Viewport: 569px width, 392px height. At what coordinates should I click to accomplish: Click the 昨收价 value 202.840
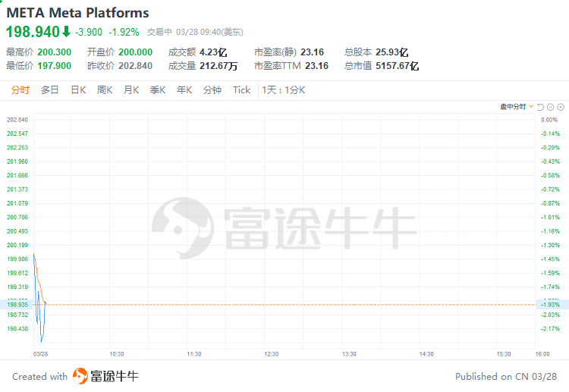[x=135, y=66]
